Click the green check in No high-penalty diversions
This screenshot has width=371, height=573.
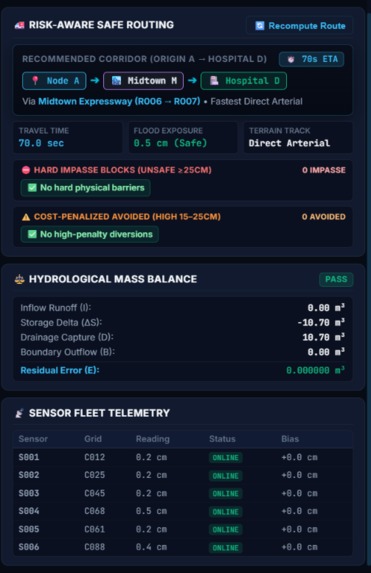pos(32,234)
